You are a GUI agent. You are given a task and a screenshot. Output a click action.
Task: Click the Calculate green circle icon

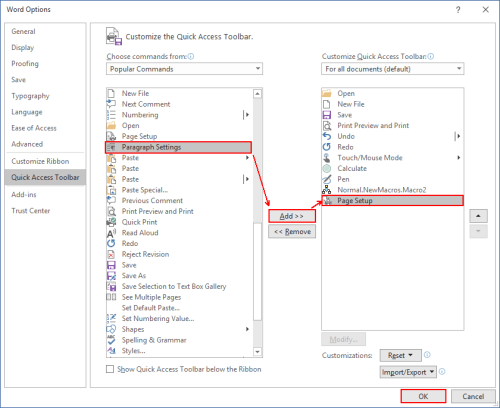click(x=327, y=169)
